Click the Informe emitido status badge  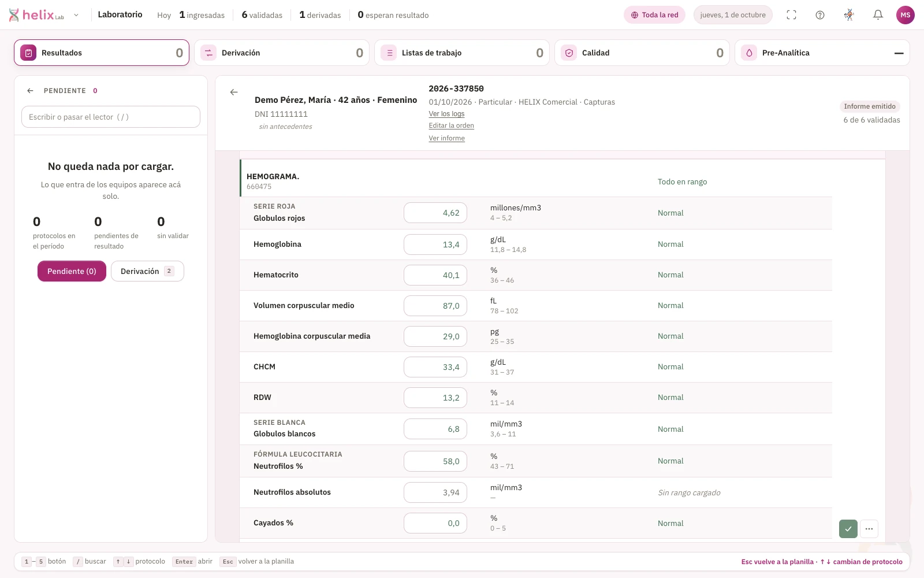tap(870, 106)
